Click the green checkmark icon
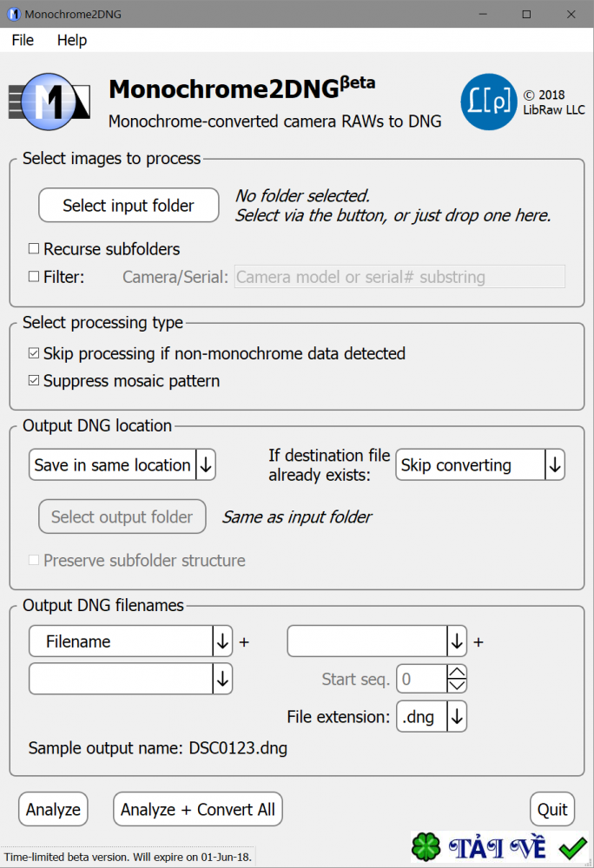The width and height of the screenshot is (594, 868). [572, 848]
